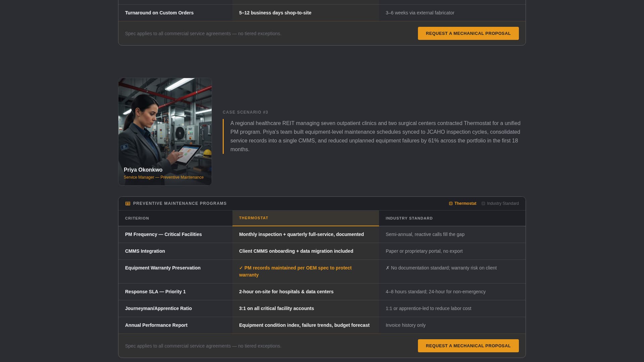Click Invoice history only cell

[452, 325]
